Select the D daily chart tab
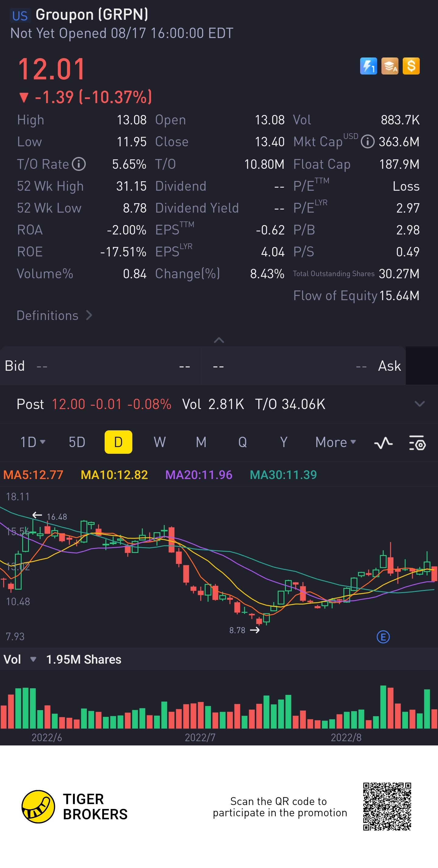Image resolution: width=438 pixels, height=868 pixels. coord(118,442)
